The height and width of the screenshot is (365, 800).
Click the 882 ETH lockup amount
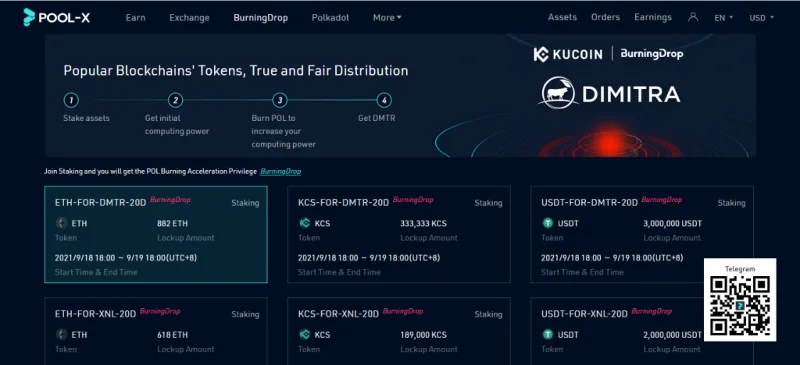pos(172,223)
